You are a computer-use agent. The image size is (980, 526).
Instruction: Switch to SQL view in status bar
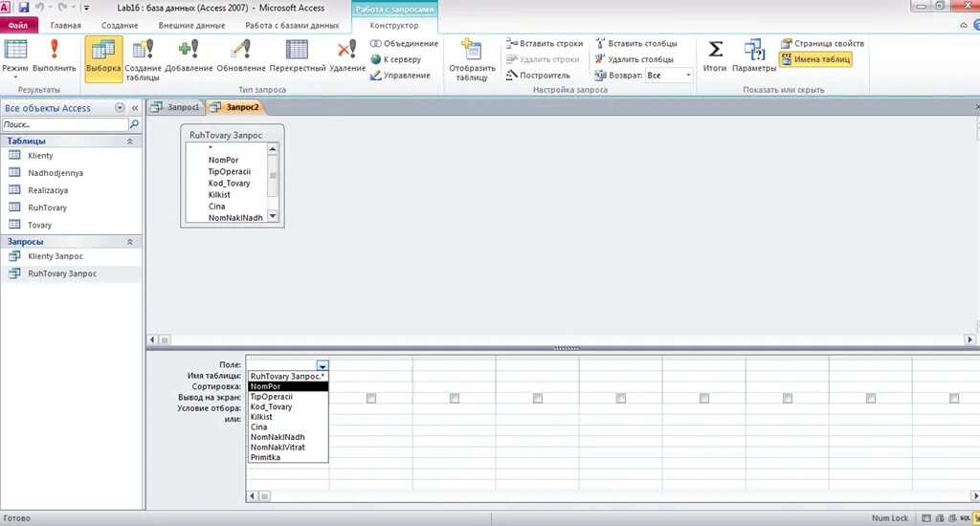965,518
